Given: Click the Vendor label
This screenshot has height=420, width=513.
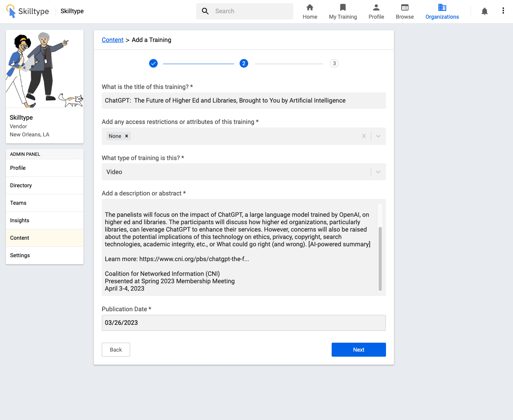Looking at the screenshot, I should (x=18, y=126).
